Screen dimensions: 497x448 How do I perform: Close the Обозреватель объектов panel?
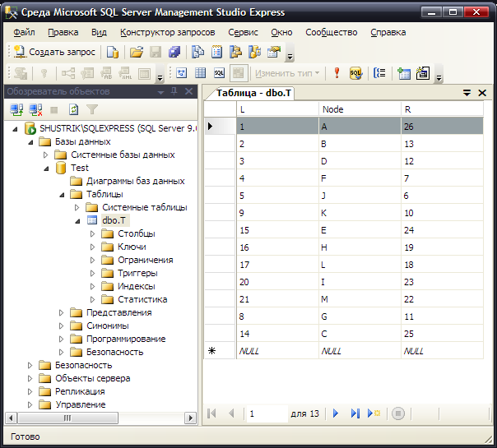point(189,91)
